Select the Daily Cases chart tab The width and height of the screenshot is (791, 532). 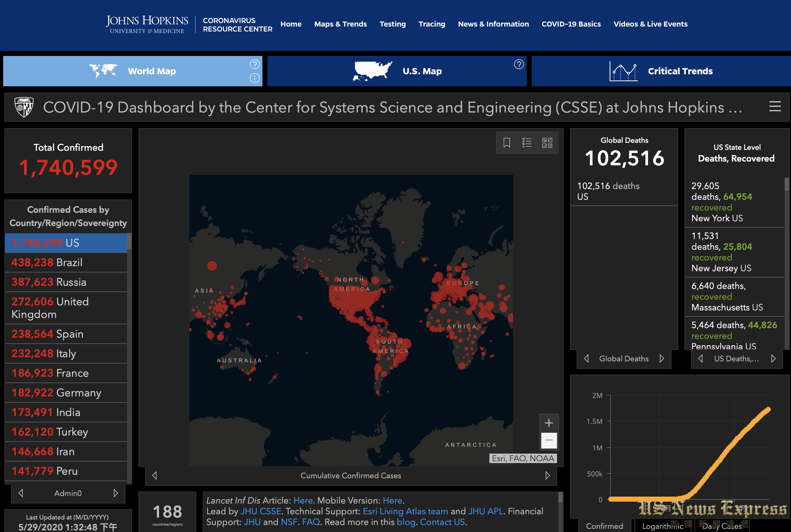[722, 526]
